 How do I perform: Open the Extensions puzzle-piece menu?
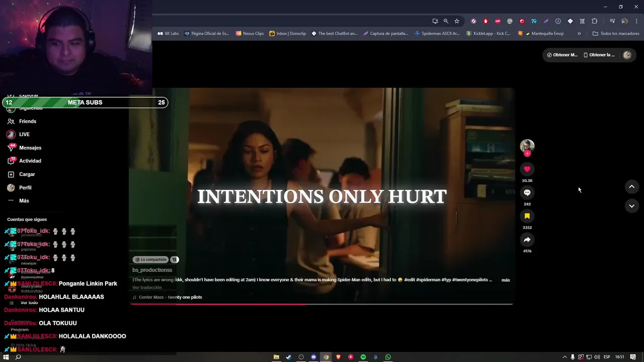pyautogui.click(x=594, y=21)
